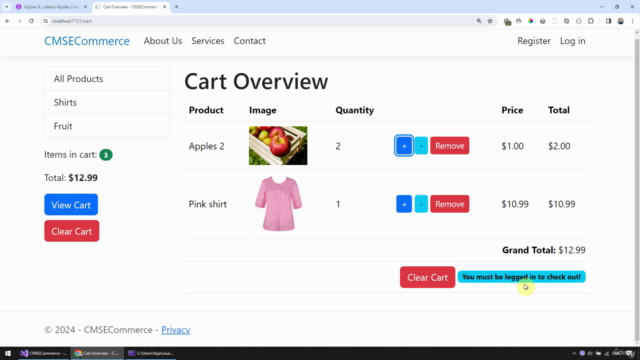View site information icon in address bar
This screenshot has height=360, width=640.
coord(46,21)
